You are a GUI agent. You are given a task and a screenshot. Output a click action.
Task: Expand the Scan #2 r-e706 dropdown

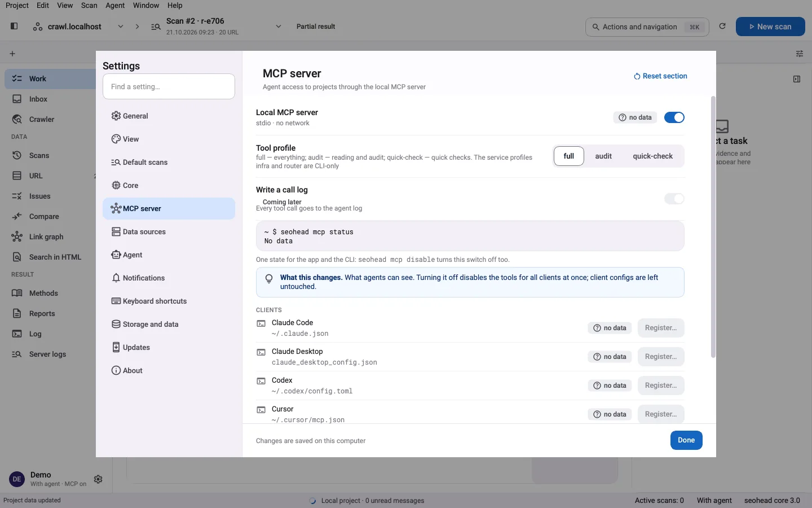tap(278, 27)
